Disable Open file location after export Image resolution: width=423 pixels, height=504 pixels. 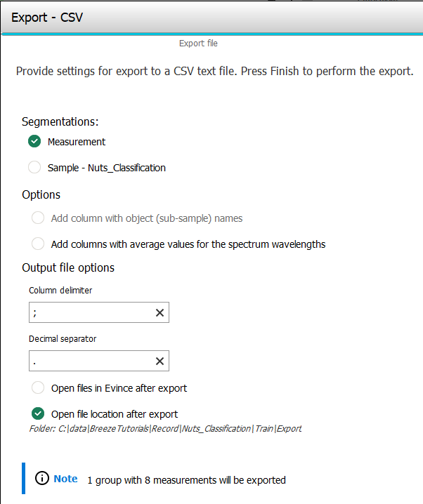click(38, 413)
